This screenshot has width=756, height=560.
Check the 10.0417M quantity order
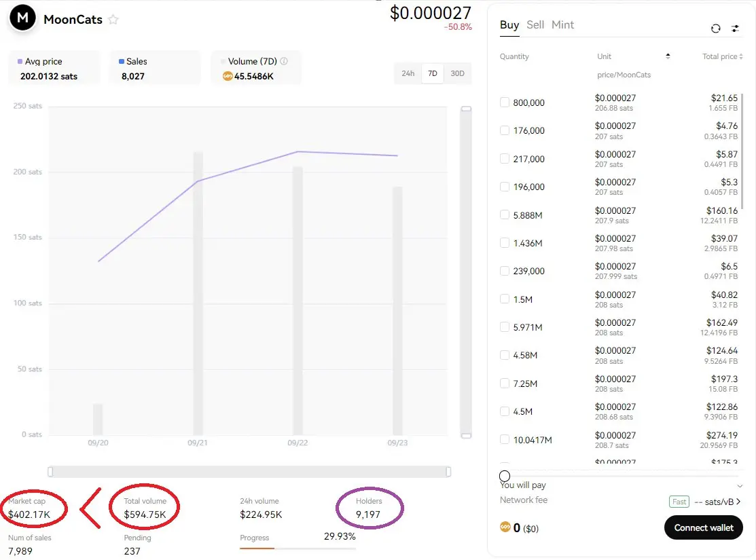click(x=504, y=440)
